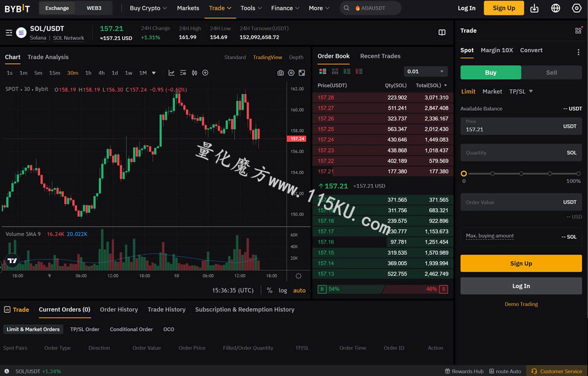
Task: Expand the Tools dropdown menu
Action: coord(252,8)
